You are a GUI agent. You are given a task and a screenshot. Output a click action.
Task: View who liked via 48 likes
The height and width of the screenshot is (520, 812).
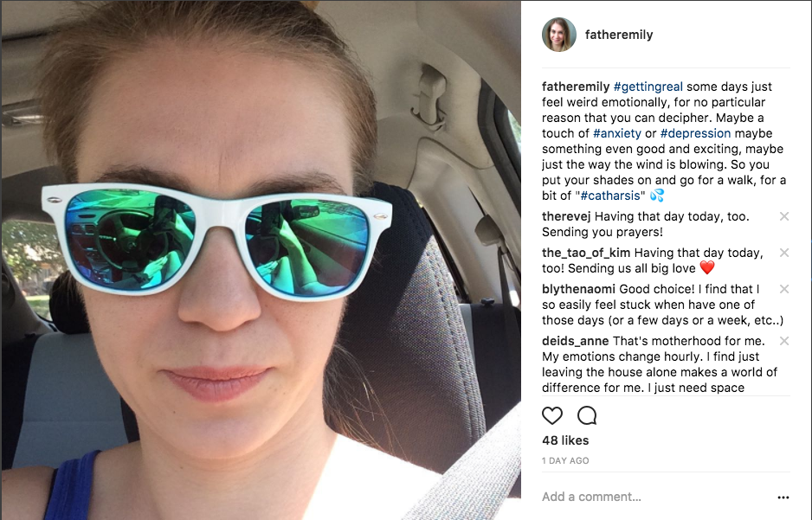click(x=565, y=440)
